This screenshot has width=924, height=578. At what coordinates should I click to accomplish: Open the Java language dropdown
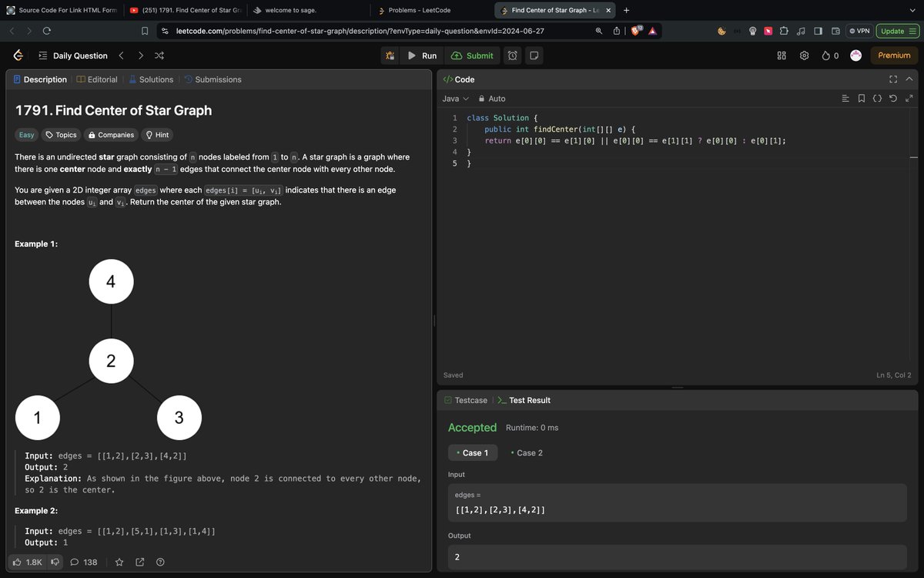[455, 99]
